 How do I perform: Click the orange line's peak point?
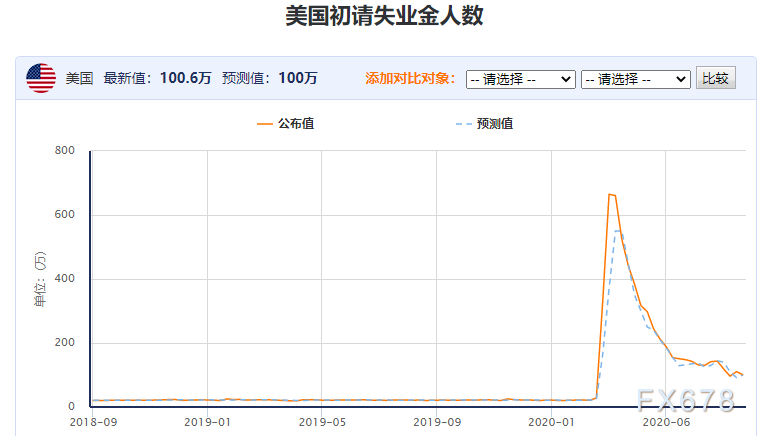609,194
